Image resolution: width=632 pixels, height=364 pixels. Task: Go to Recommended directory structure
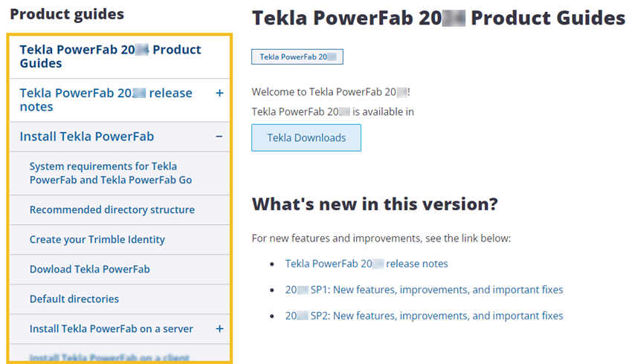click(112, 209)
